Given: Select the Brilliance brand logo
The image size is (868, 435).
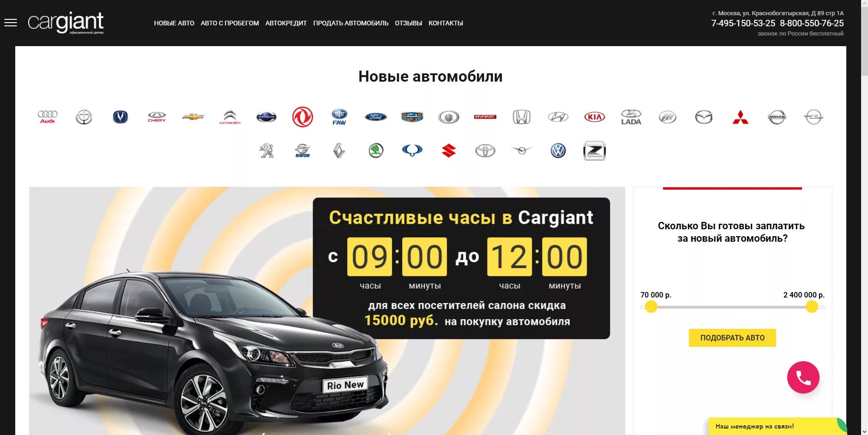Looking at the screenshot, I should click(x=84, y=117).
